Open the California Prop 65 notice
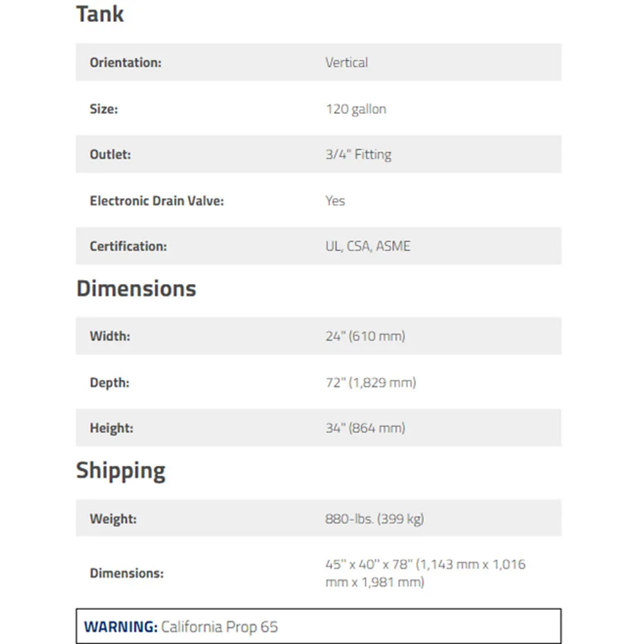This screenshot has height=644, width=644. 220,627
